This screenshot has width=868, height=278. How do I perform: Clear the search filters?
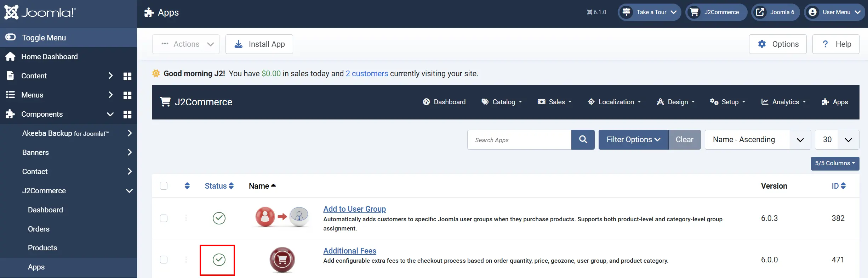click(x=685, y=140)
